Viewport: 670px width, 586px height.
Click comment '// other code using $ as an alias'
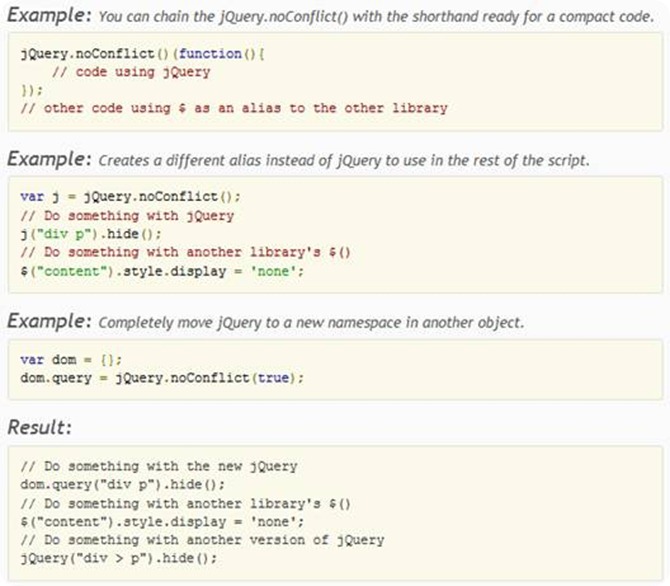click(x=234, y=108)
